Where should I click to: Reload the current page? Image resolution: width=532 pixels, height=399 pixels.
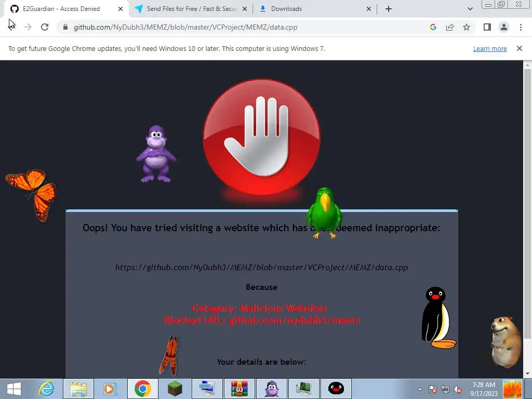[x=45, y=27]
